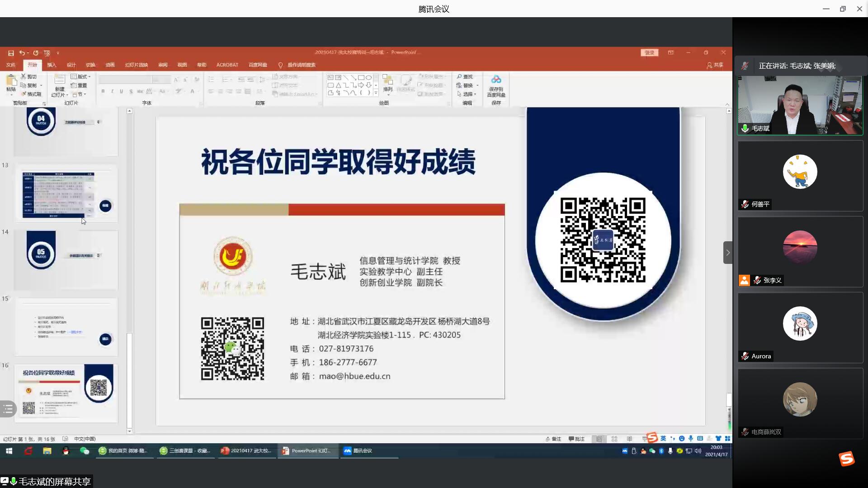The image size is (868, 488).
Task: Open the 切换 (Transitions) ribbon tab
Action: 90,65
